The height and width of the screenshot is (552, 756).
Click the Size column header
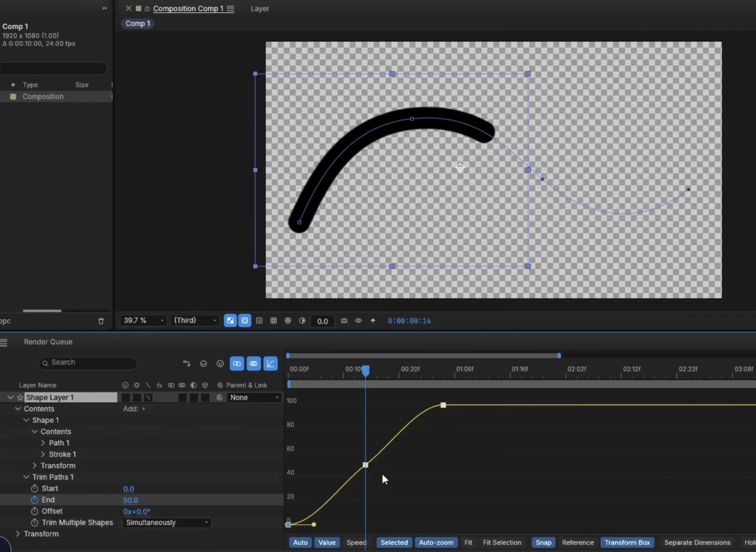[x=82, y=85]
